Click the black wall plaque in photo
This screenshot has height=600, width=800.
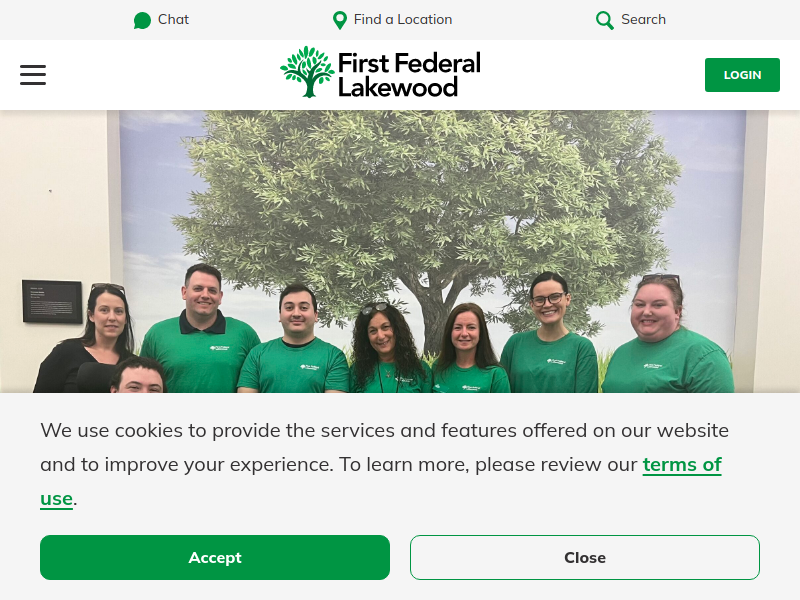52,302
